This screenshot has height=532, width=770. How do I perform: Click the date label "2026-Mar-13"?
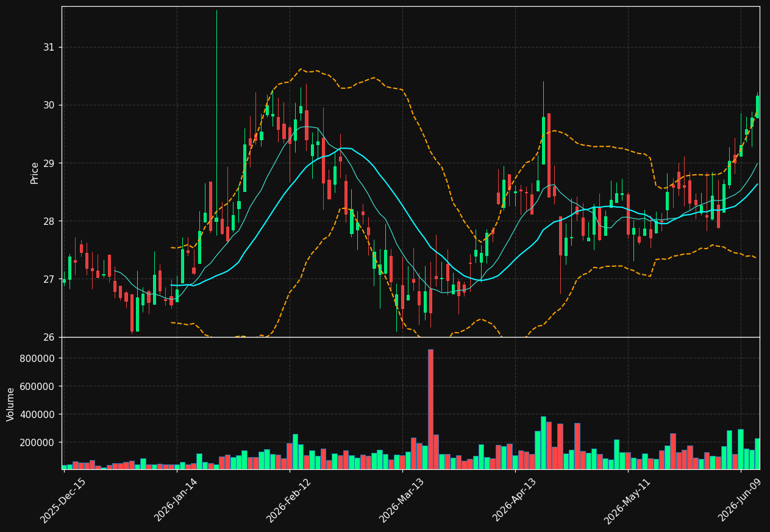[401, 500]
